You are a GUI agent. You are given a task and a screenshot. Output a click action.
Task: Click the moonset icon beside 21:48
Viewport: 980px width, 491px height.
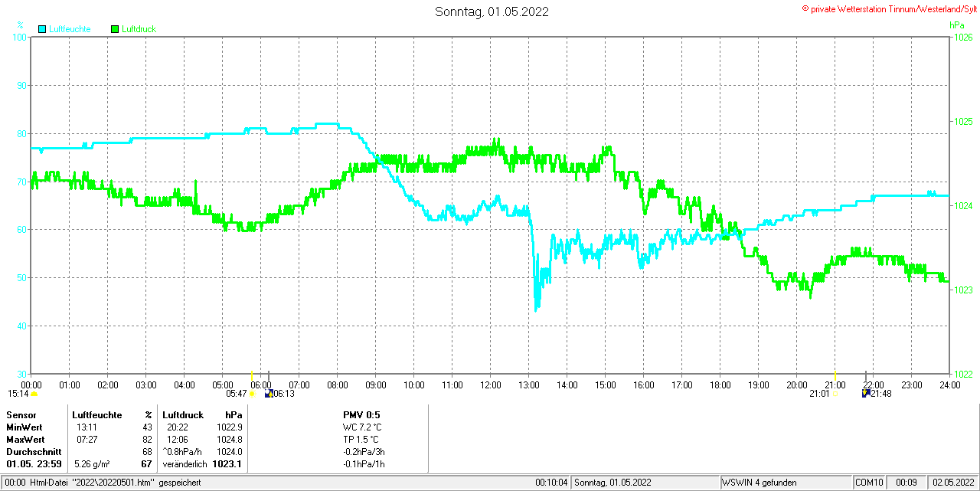coord(866,394)
